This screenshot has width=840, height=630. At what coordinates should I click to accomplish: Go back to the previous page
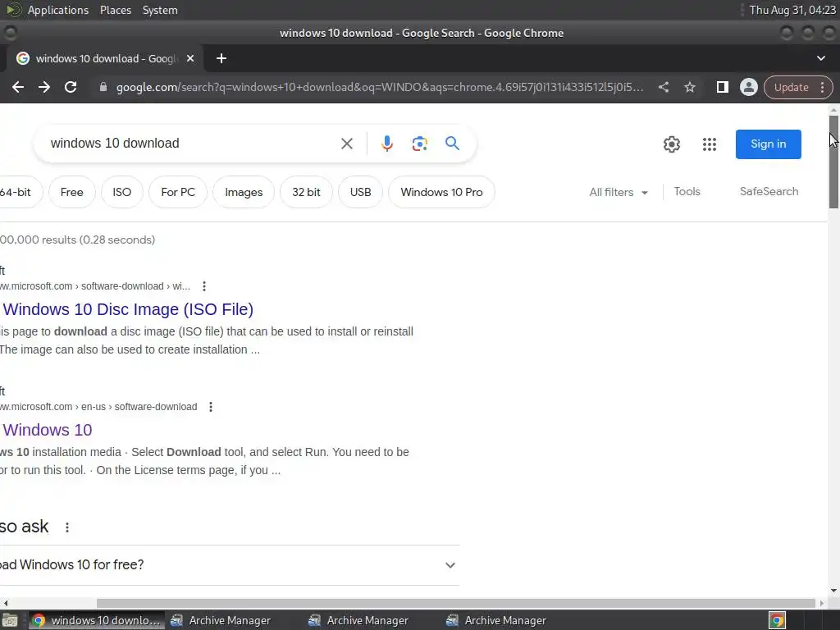(x=18, y=87)
